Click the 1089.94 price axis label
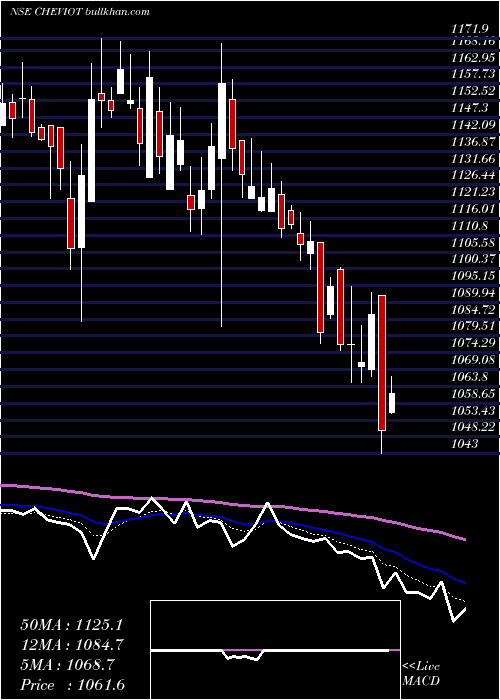The width and height of the screenshot is (500, 700). click(473, 293)
